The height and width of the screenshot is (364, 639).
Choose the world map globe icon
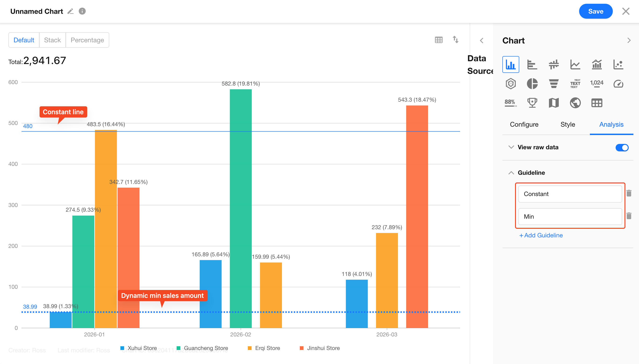click(x=575, y=103)
